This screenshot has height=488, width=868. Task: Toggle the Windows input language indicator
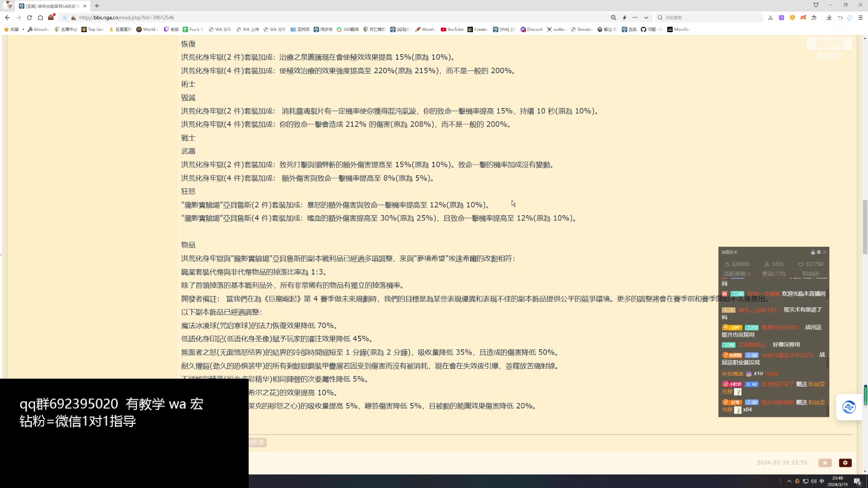821,481
